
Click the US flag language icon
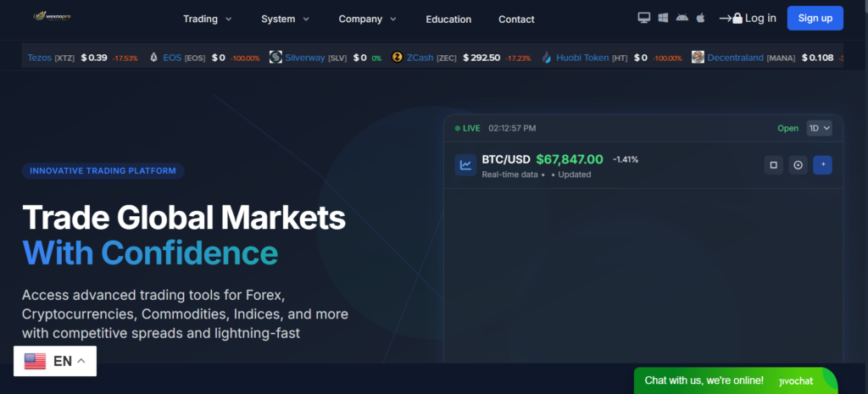(x=35, y=361)
